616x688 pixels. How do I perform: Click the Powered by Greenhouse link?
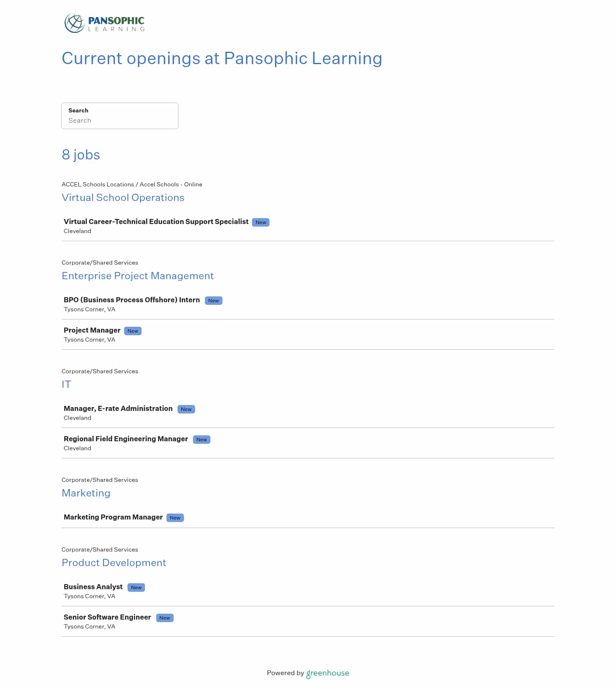point(308,673)
